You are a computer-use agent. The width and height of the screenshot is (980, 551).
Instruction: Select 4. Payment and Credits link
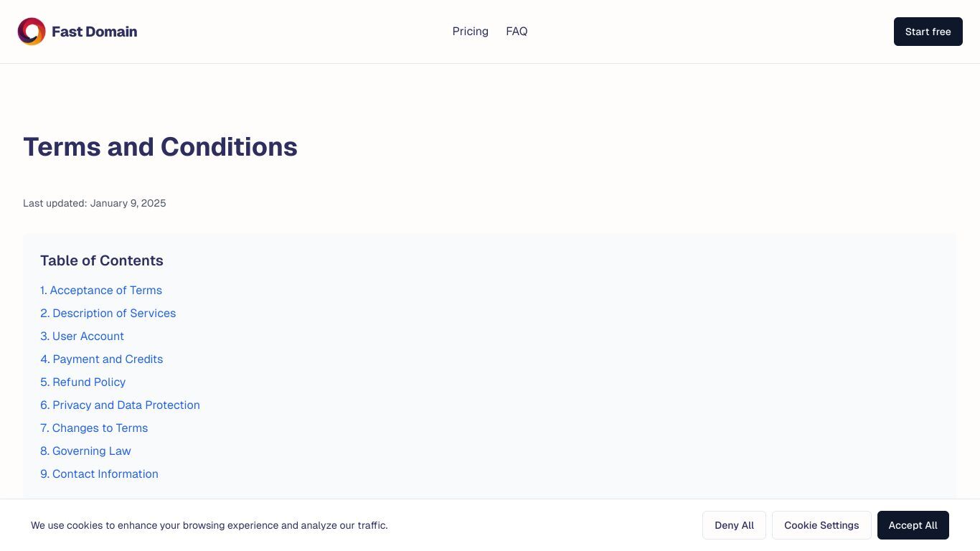[101, 359]
